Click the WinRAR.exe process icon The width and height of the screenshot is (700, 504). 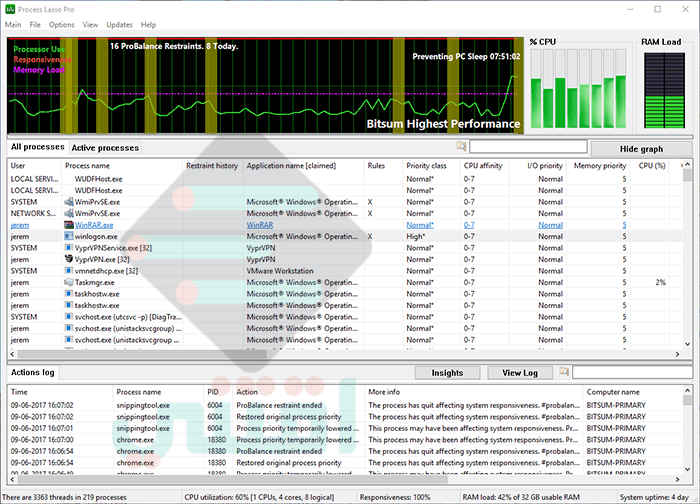tap(69, 225)
